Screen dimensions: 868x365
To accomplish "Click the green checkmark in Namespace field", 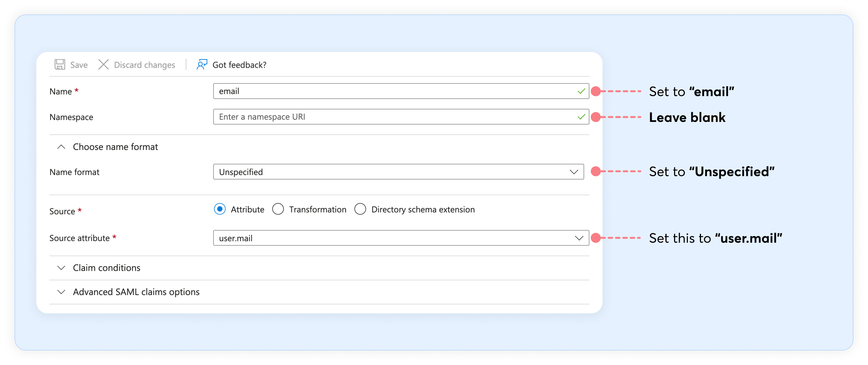I will (581, 117).
